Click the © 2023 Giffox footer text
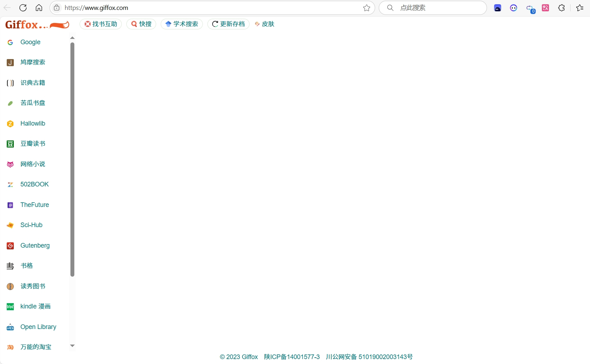Screen dimensions: 590x364 [x=239, y=357]
